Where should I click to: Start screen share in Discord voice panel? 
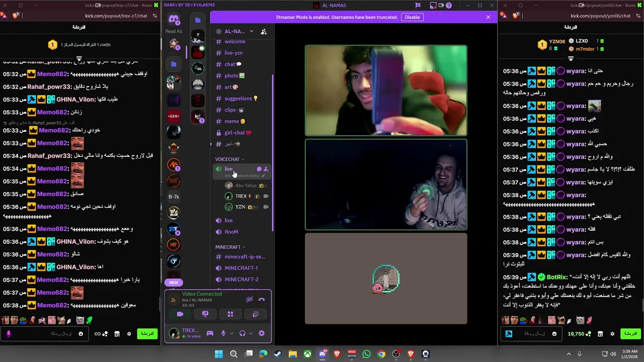pyautogui.click(x=205, y=314)
